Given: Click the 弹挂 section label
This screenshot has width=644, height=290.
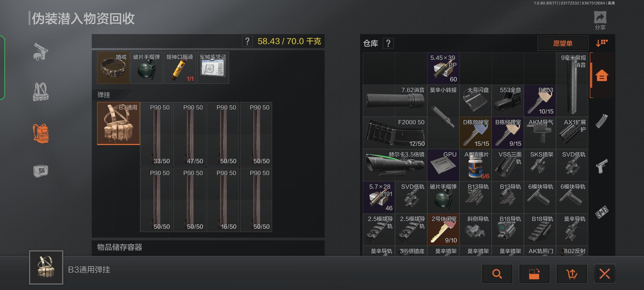Looking at the screenshot, I should point(104,95).
